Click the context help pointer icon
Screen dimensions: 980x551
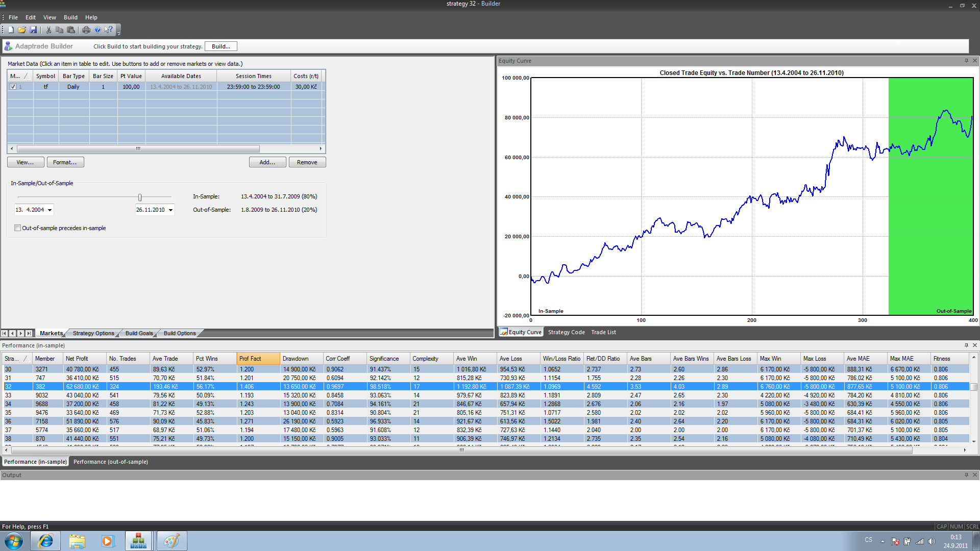click(108, 30)
